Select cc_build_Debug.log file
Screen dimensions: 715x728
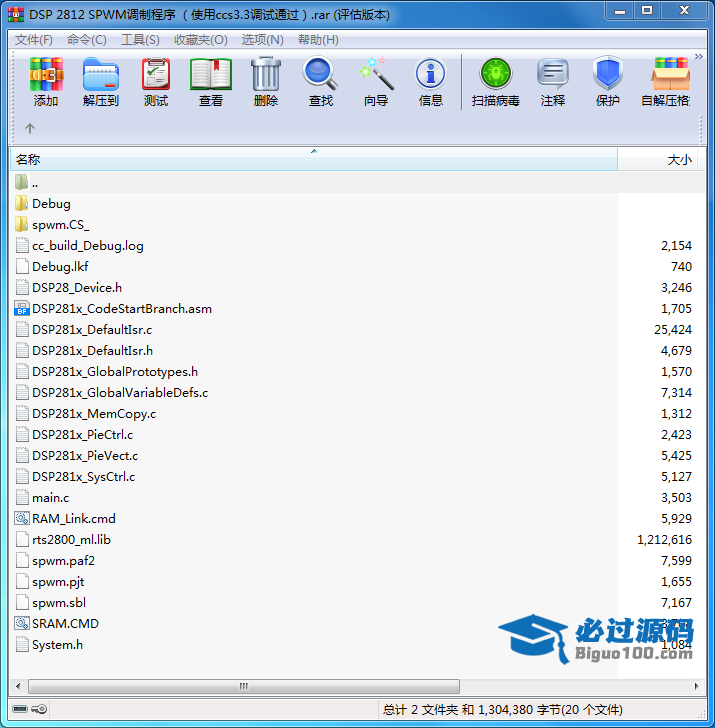(x=88, y=246)
